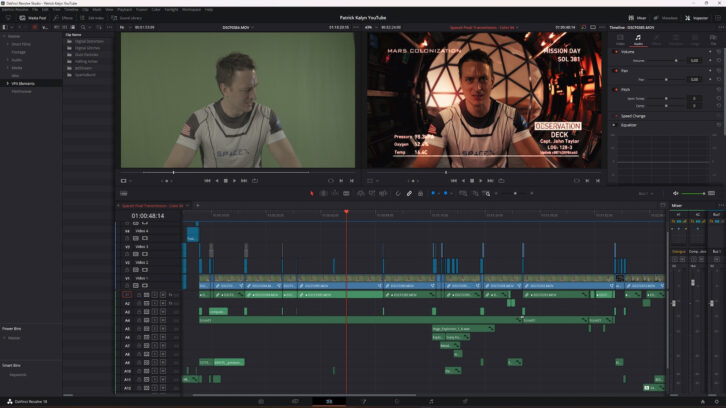Switch to the Fusion page icon
This screenshot has width=726, height=408.
pyautogui.click(x=363, y=402)
